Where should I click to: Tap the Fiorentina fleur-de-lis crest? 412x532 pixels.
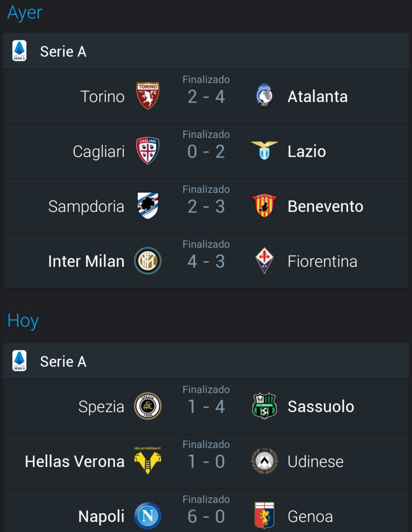[264, 261]
